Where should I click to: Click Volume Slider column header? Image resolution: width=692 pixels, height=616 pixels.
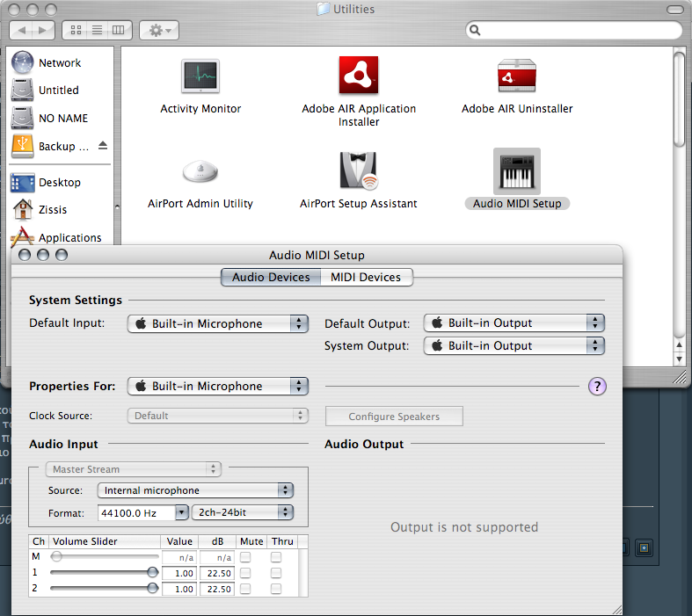pyautogui.click(x=104, y=541)
